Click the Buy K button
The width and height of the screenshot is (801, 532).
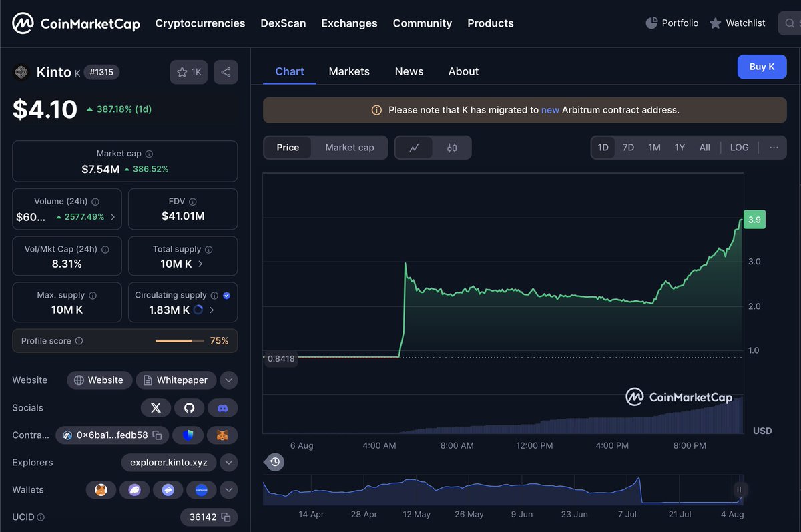pyautogui.click(x=762, y=67)
